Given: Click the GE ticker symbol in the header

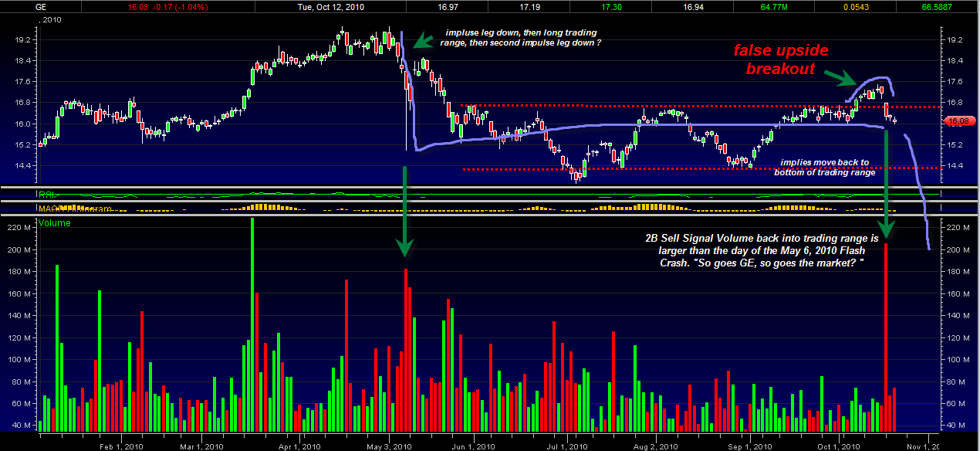Looking at the screenshot, I should [40, 6].
